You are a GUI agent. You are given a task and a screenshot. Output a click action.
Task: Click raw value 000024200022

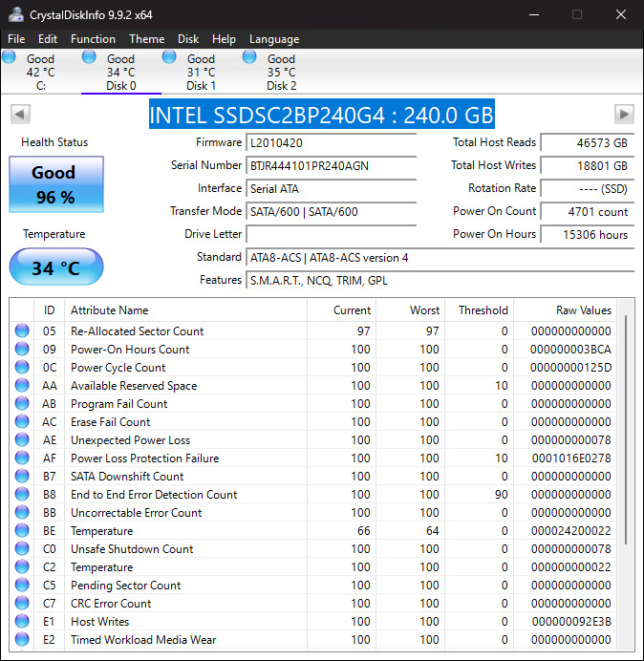571,531
